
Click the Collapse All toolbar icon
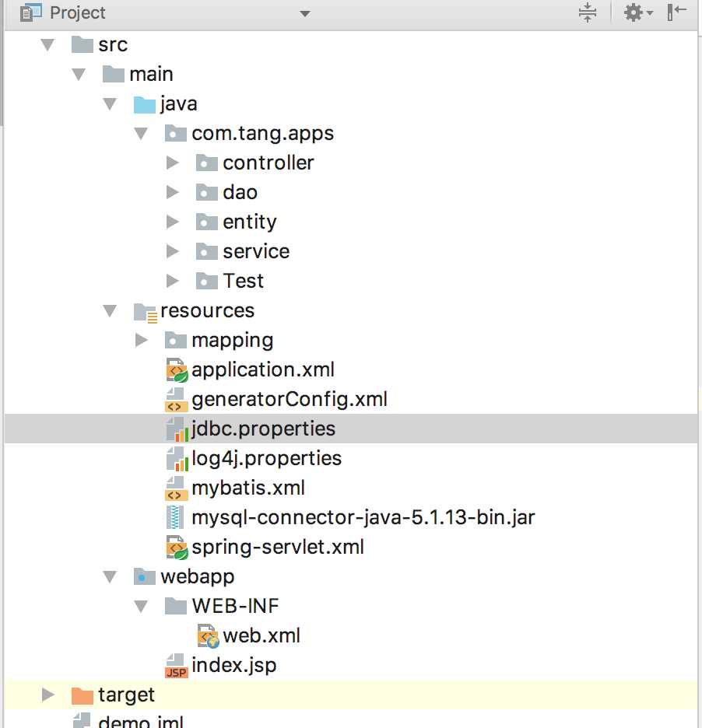click(588, 12)
